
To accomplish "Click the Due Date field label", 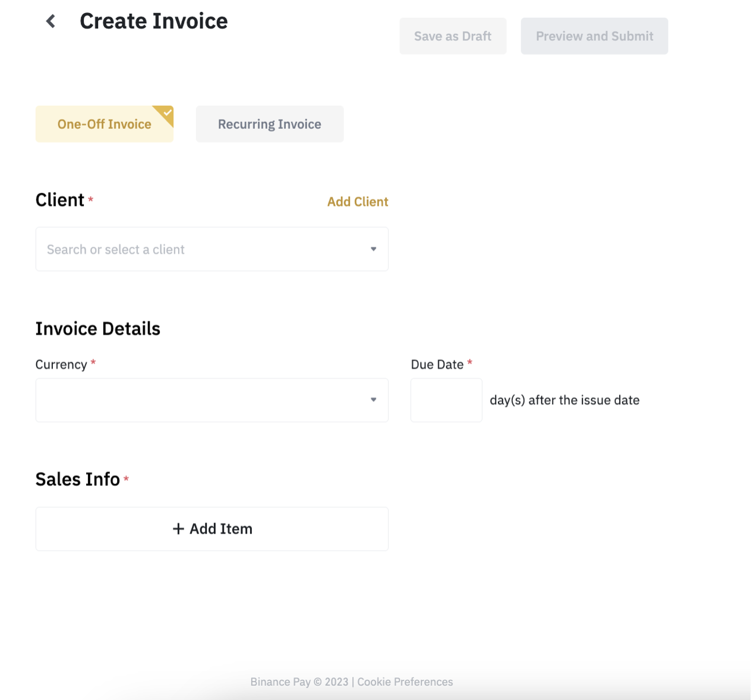I will (437, 365).
